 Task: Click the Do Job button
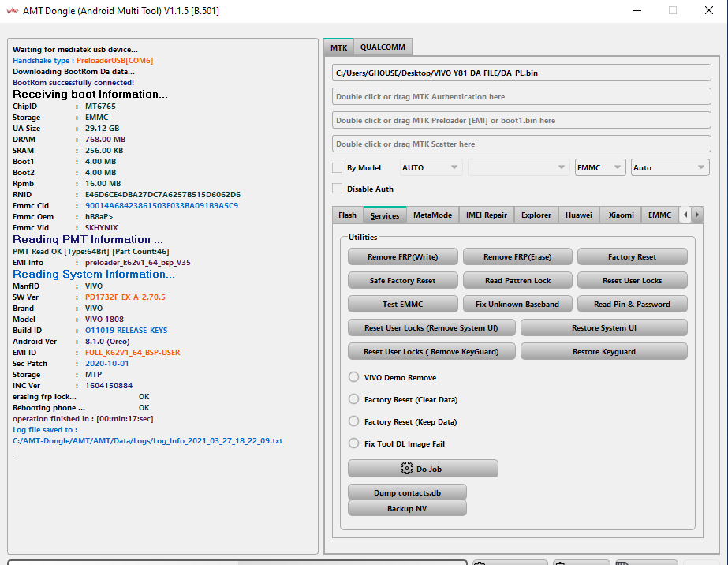423,469
